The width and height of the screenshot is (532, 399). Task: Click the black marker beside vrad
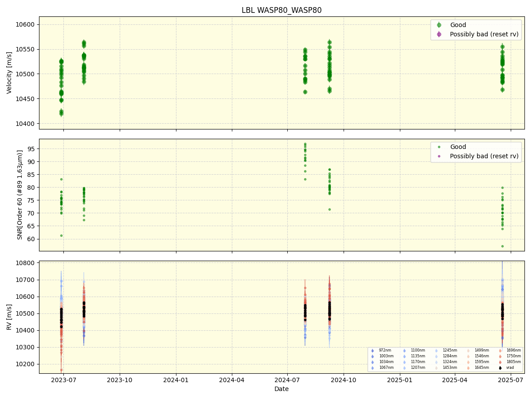(500, 368)
